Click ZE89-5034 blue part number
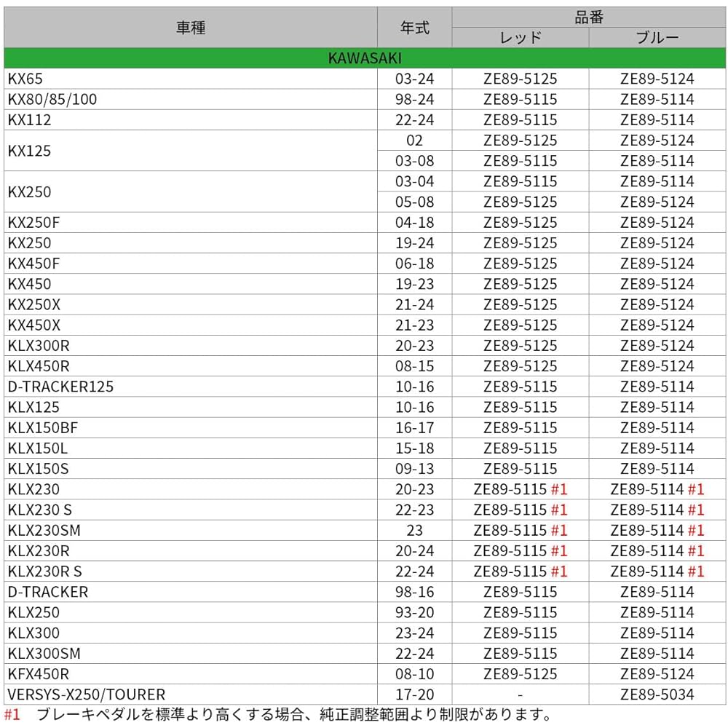Screen dimensions: 728x728 point(657,695)
